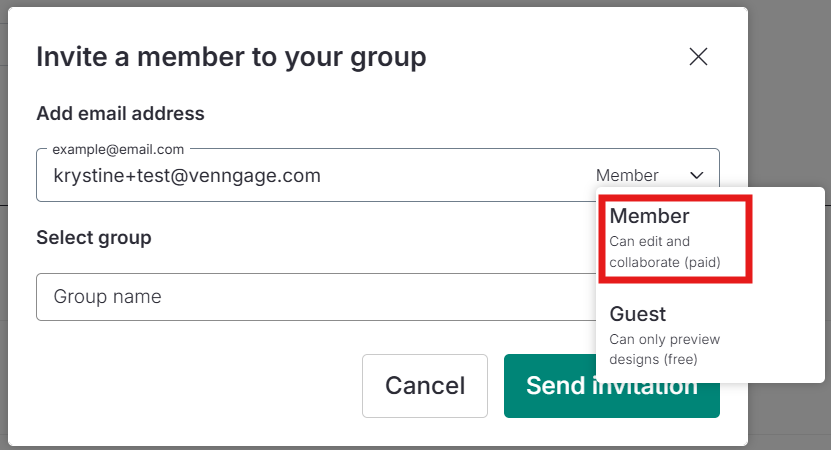
Task: Click the "Select group" label
Action: pos(94,237)
